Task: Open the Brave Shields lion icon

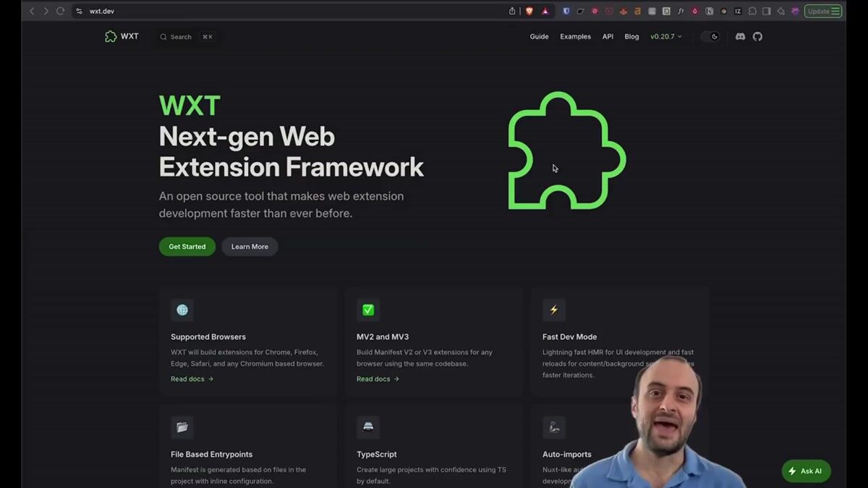Action: [x=529, y=11]
